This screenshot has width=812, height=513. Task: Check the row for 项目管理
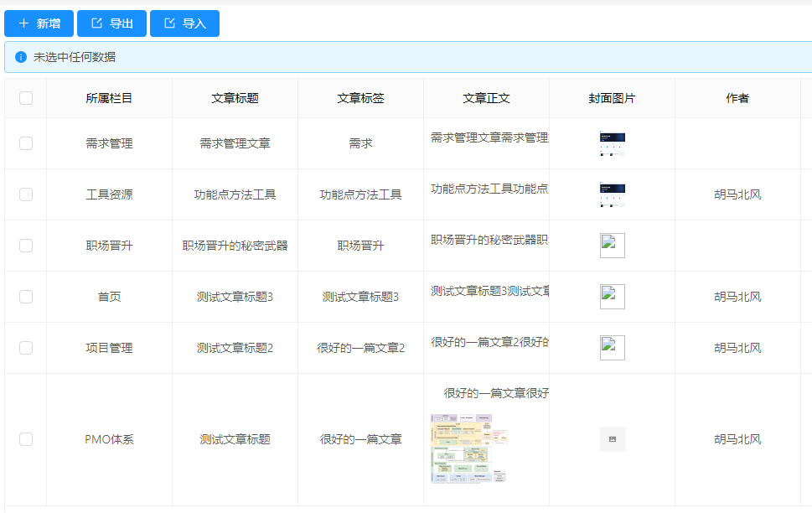(26, 348)
